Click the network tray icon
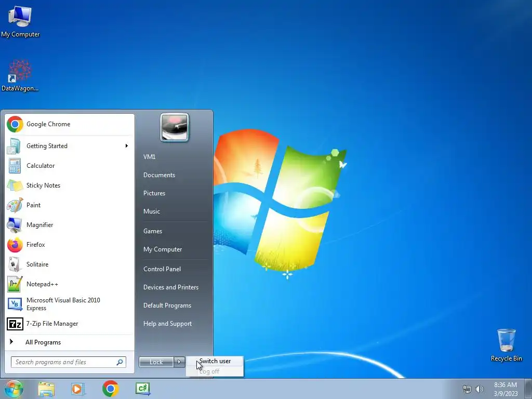Screen dimensions: 532x399 coord(467,389)
